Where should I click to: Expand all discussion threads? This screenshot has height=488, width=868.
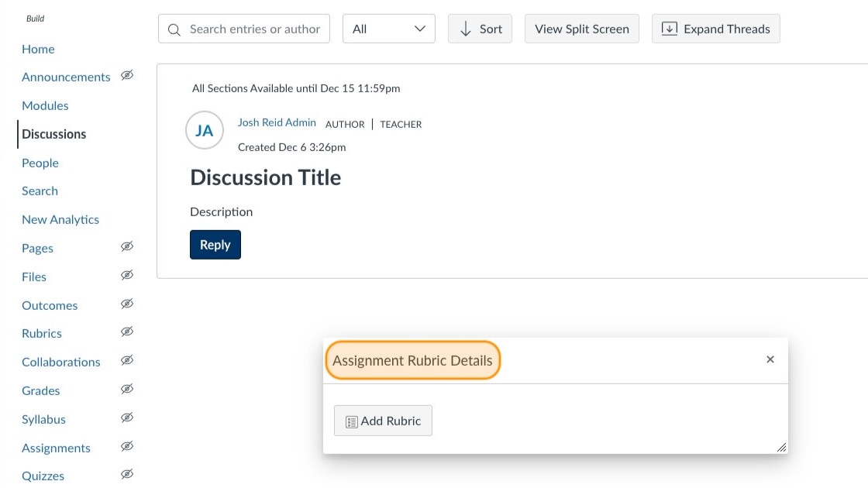pos(715,28)
